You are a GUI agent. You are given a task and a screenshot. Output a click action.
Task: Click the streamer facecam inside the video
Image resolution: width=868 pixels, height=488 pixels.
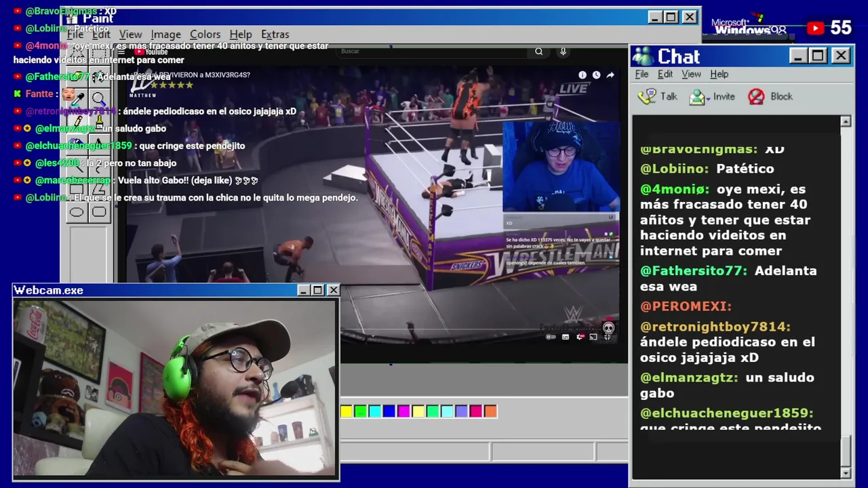pos(561,167)
